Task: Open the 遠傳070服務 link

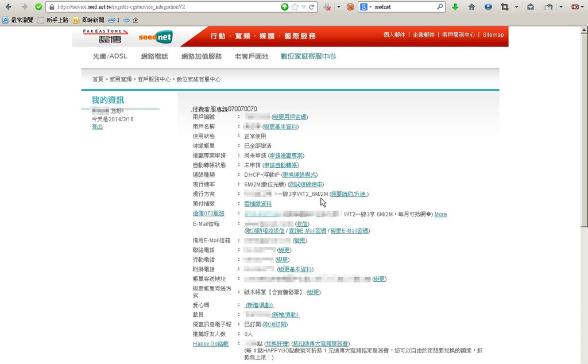Action: tap(208, 214)
